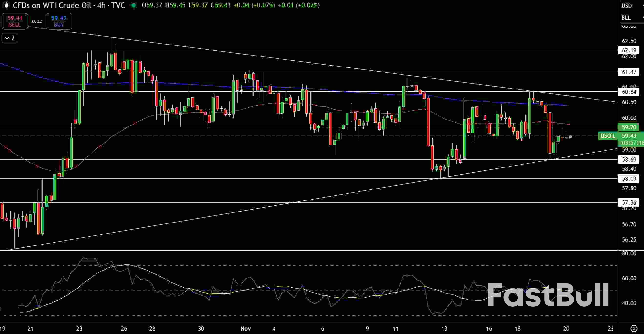The image size is (644, 334).
Task: Select the 60.84 horizontal line price label
Action: (x=629, y=92)
